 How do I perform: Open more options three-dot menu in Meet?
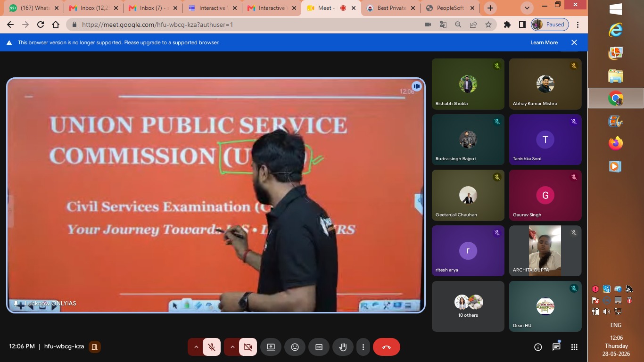click(x=363, y=347)
